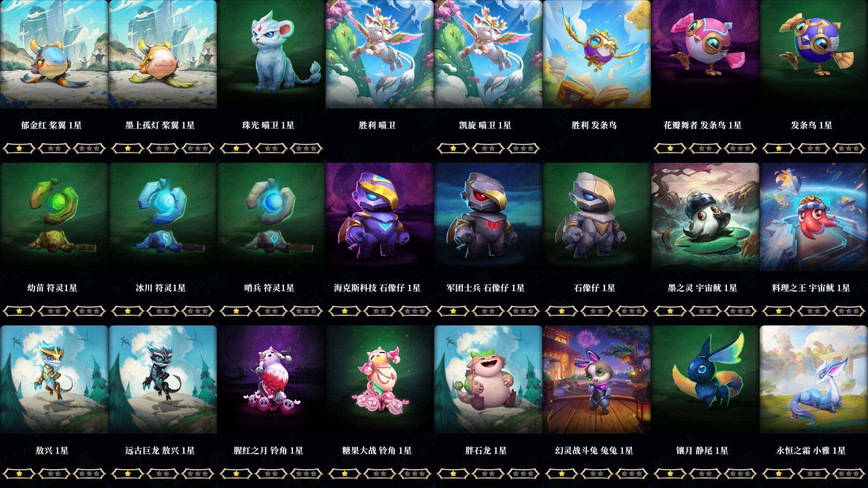The height and width of the screenshot is (488, 868).
Task: Select two-star tier under 镶月 静尾
Action: coord(705,474)
